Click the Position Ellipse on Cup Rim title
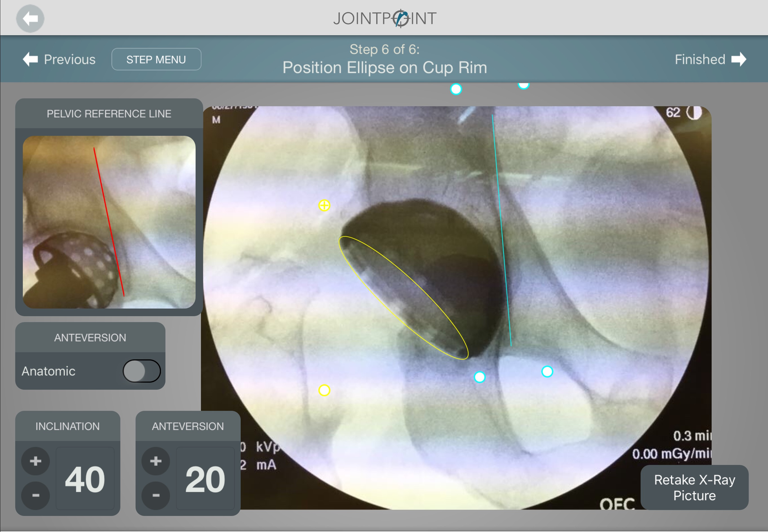 385,68
